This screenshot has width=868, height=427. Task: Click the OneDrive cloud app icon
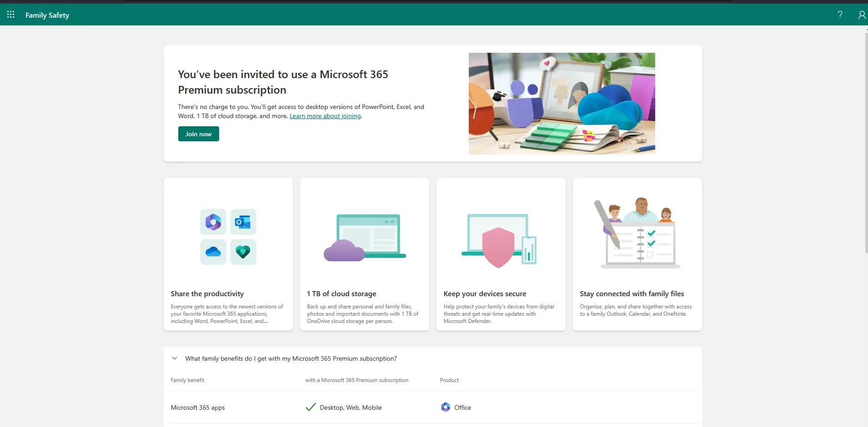click(x=213, y=252)
